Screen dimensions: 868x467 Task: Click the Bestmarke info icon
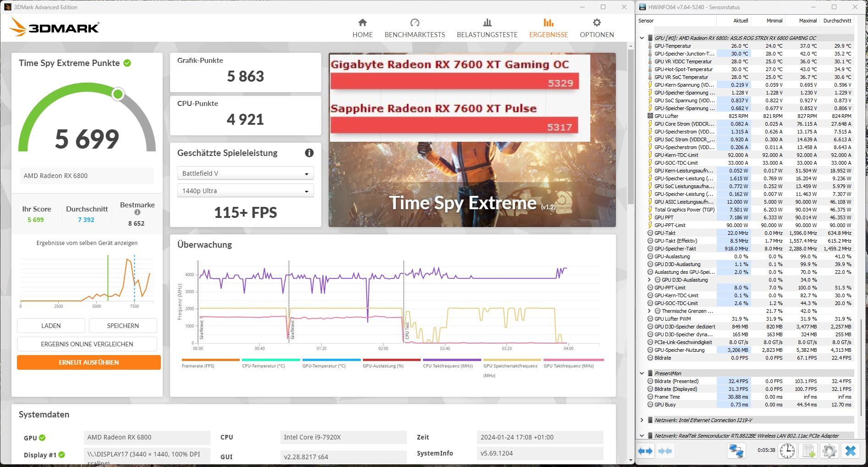click(x=137, y=212)
